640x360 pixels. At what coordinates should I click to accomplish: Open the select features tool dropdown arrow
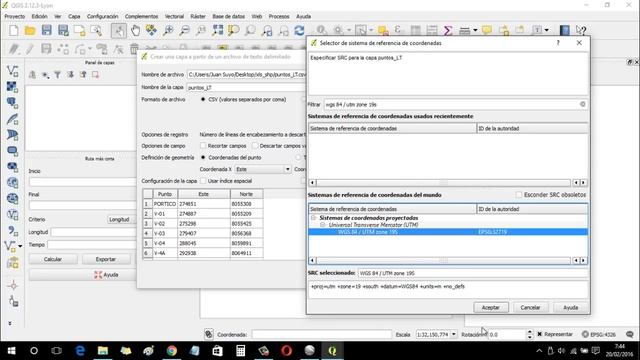[371, 30]
